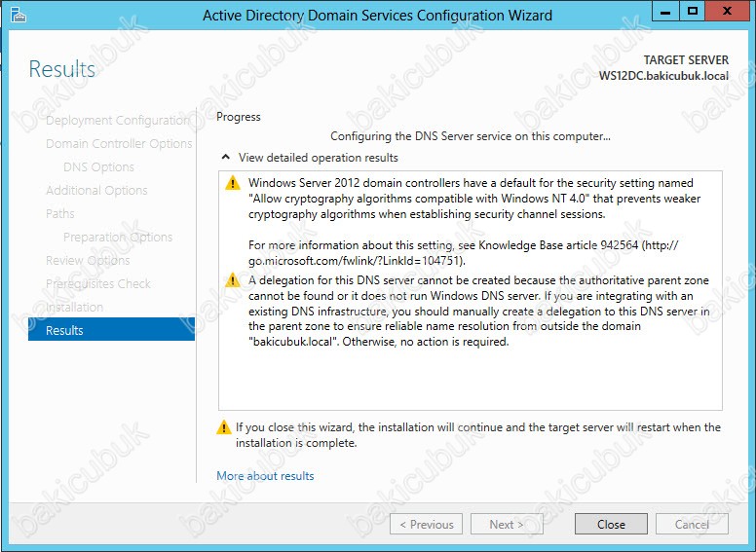756x552 pixels.
Task: Click the Close button
Action: click(x=611, y=524)
